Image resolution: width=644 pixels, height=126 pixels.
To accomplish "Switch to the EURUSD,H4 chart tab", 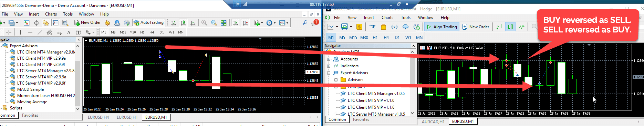I will pos(98,117).
